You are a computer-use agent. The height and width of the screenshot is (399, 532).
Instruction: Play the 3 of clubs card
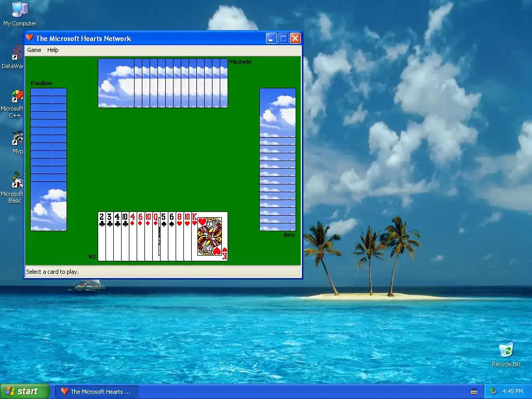[x=109, y=236]
